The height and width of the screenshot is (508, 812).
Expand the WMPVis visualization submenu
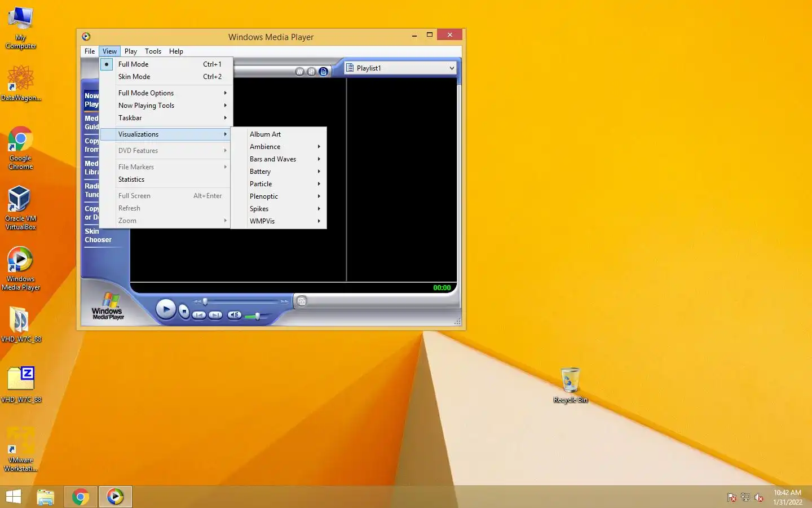tap(279, 221)
